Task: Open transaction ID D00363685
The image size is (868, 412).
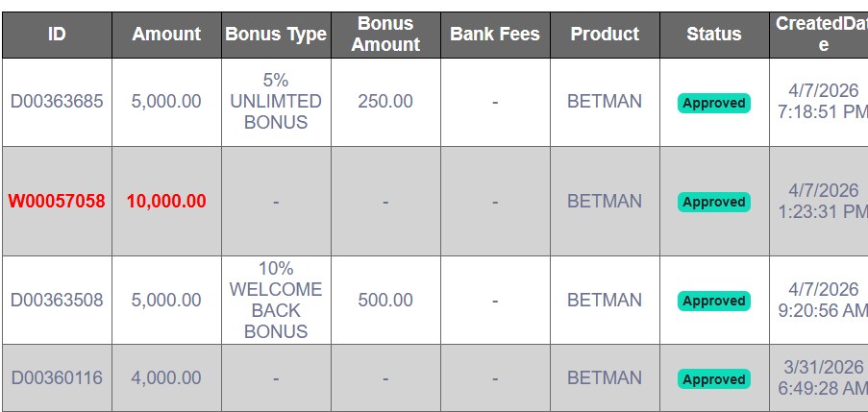Action: [57, 102]
